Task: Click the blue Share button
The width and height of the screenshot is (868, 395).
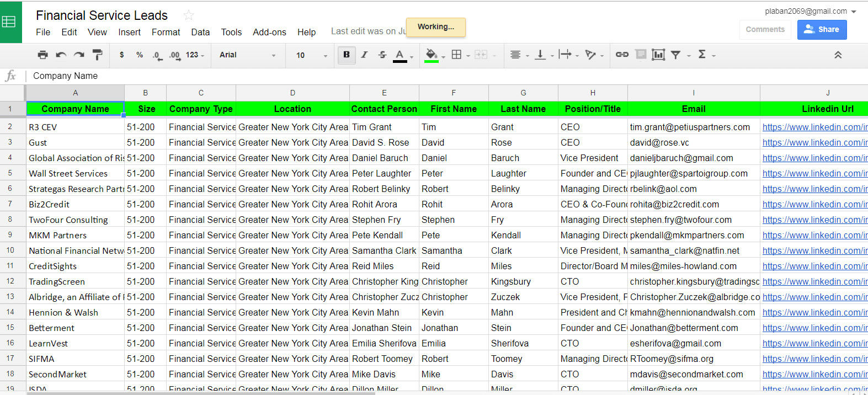Action: click(x=822, y=29)
